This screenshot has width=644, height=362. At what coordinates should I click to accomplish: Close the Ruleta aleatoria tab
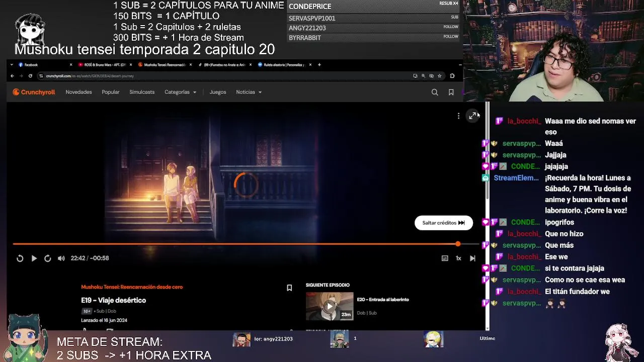310,65
